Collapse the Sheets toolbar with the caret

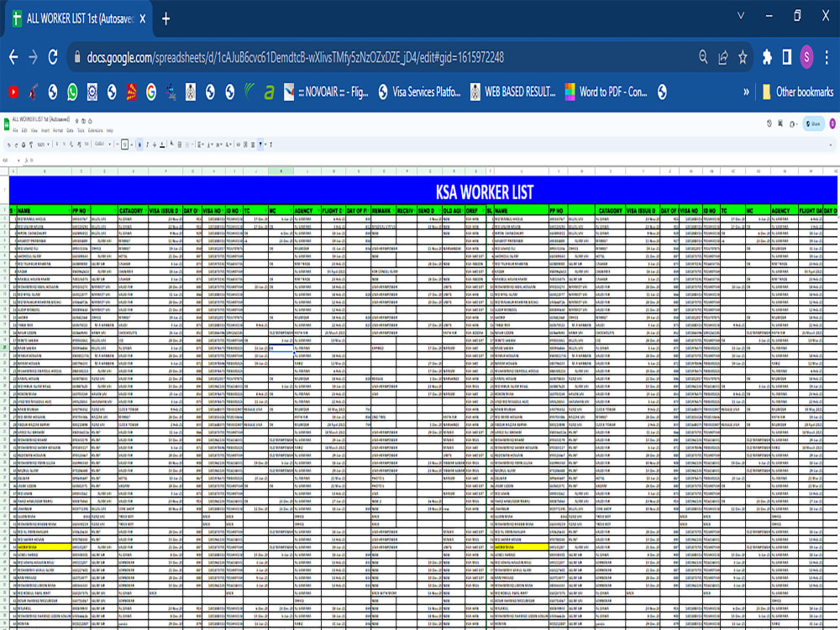point(831,144)
